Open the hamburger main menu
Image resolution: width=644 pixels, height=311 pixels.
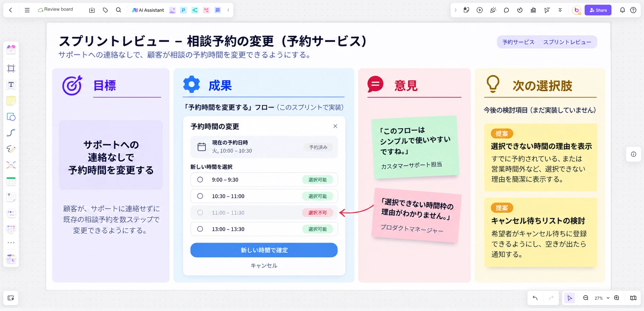tap(27, 10)
